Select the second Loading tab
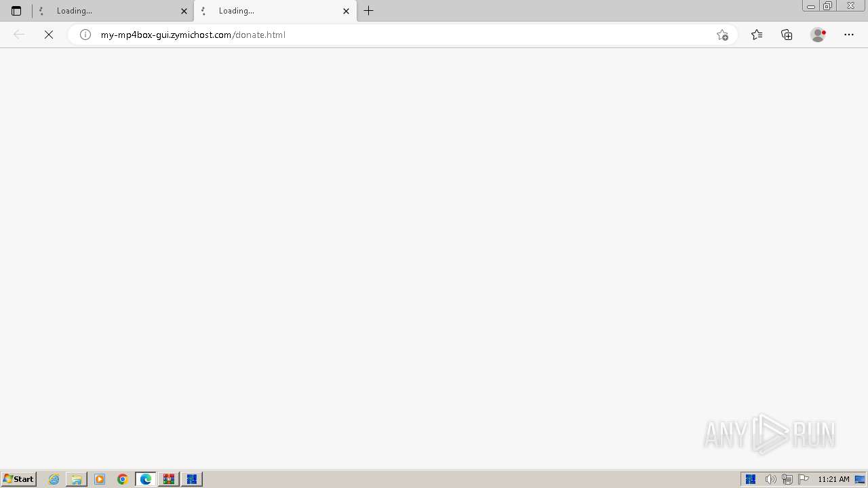 tap(275, 11)
